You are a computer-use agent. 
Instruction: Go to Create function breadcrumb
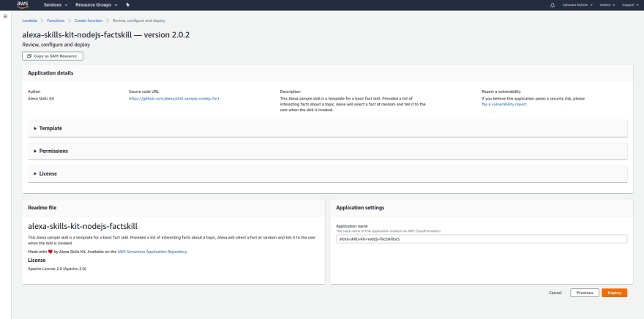click(89, 20)
